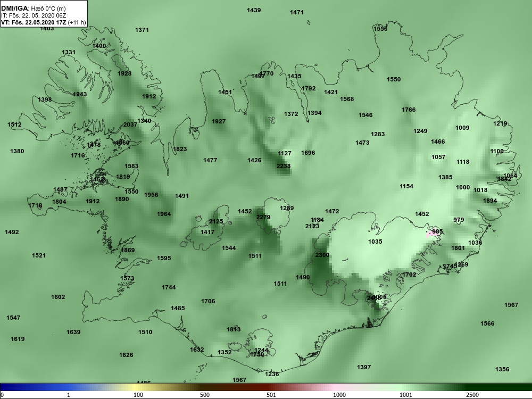This screenshot has width=532, height=399.
Task: Click the map value 1289
Action: tap(287, 208)
